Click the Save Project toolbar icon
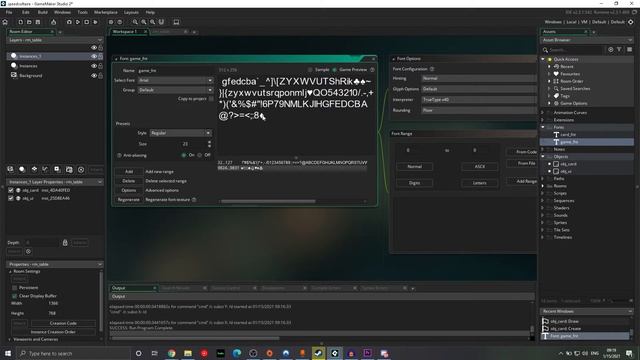This screenshot has height=360, width=640. [x=38, y=22]
